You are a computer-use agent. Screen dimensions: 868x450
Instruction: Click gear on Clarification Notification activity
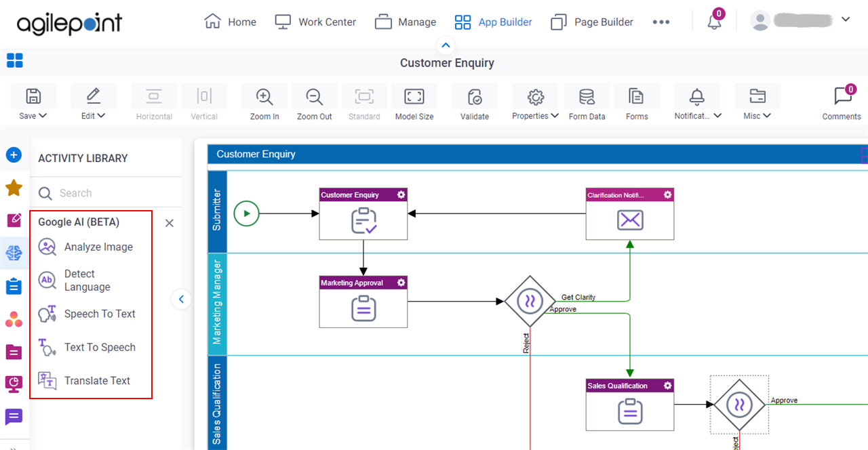(668, 195)
